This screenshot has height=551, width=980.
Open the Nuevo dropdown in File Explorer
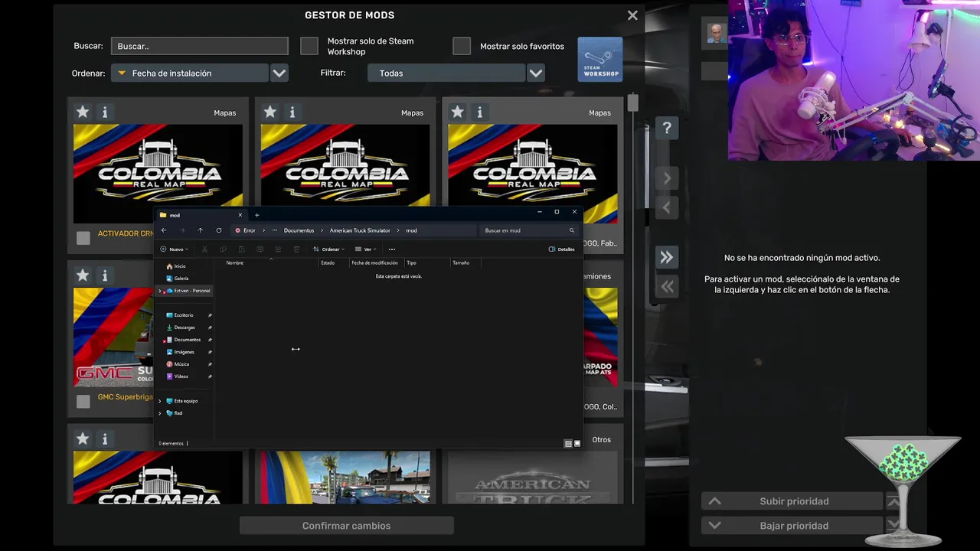pyautogui.click(x=175, y=249)
